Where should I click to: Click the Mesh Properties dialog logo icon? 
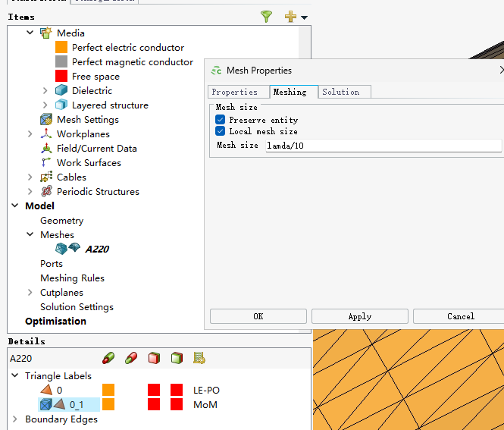coord(216,70)
